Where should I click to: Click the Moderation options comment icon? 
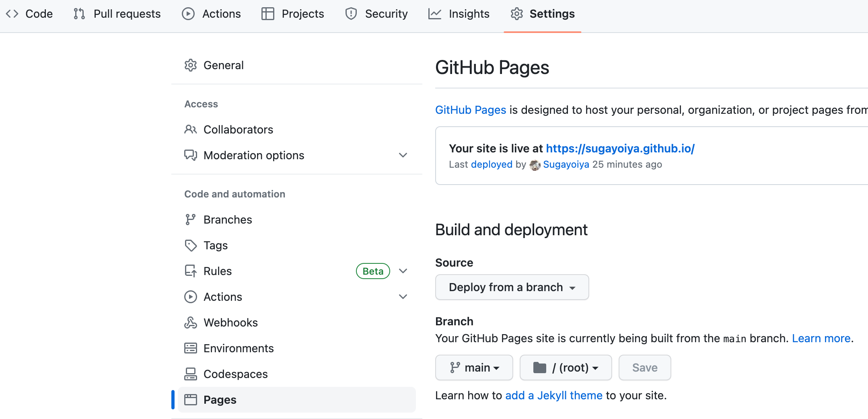(x=191, y=155)
